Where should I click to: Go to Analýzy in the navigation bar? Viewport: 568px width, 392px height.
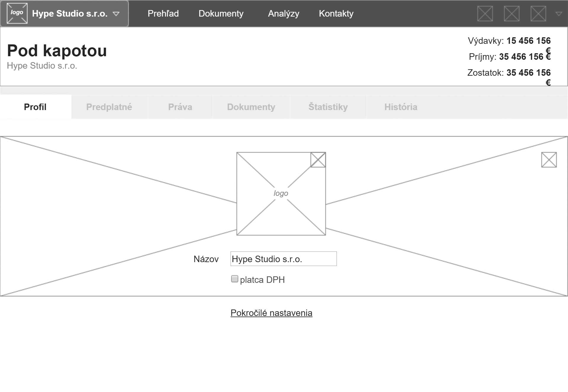point(283,14)
